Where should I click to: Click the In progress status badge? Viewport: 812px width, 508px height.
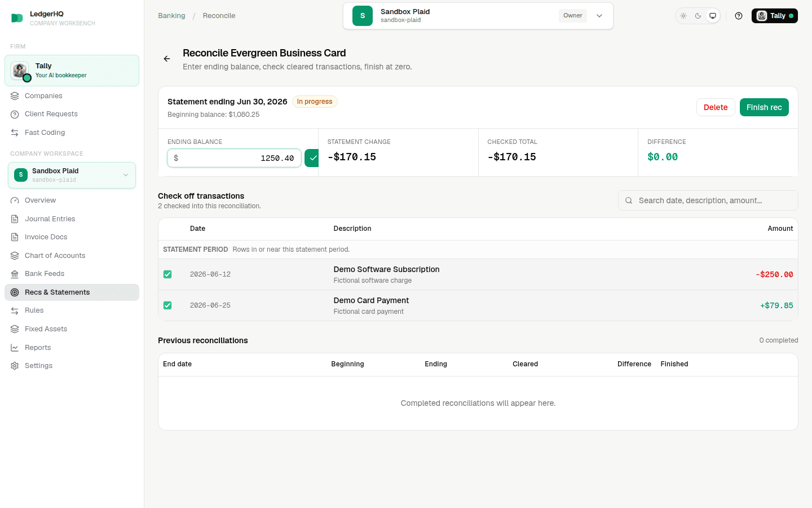(315, 102)
